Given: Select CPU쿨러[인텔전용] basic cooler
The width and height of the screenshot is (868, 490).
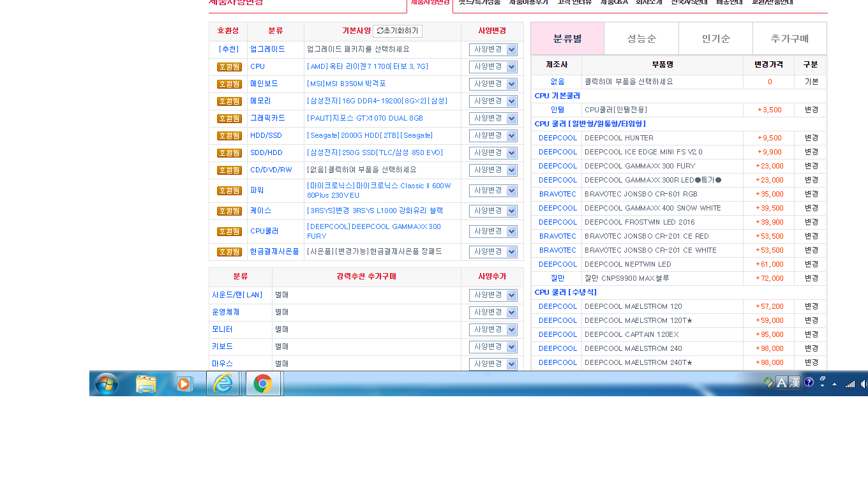Looking at the screenshot, I should point(616,110).
